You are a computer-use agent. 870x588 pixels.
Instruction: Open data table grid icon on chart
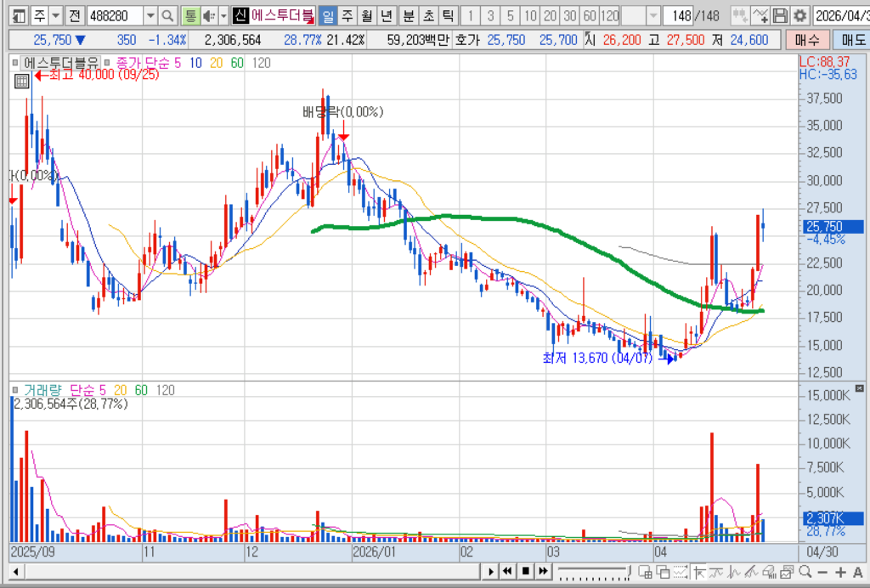pyautogui.click(x=21, y=82)
